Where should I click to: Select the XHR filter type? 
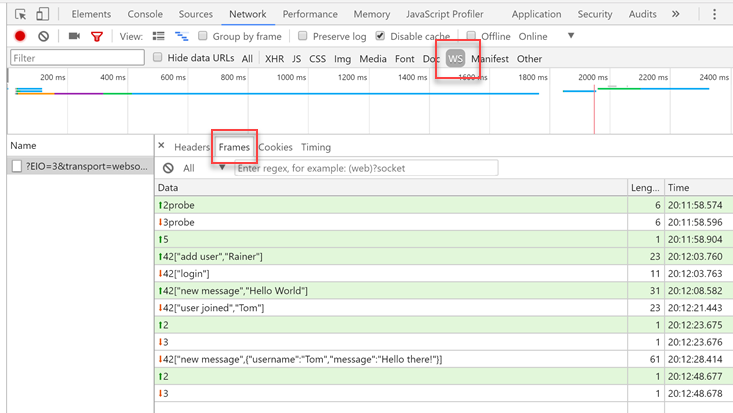pyautogui.click(x=273, y=59)
